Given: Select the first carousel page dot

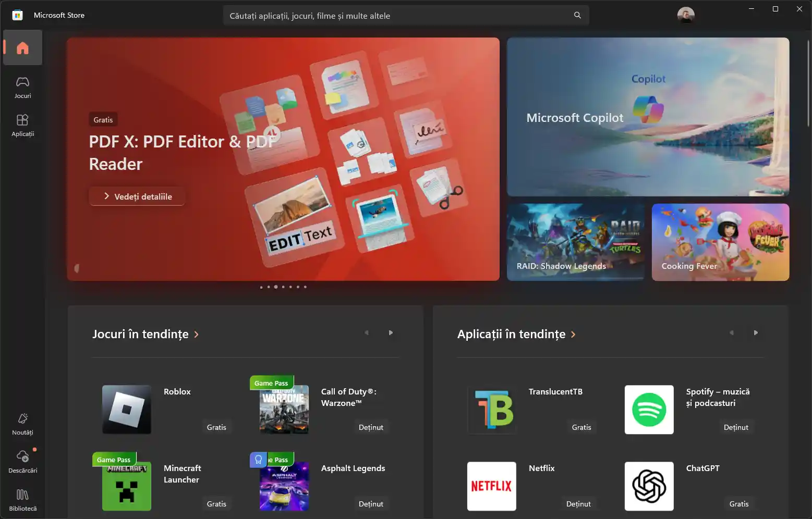Looking at the screenshot, I should coord(261,287).
